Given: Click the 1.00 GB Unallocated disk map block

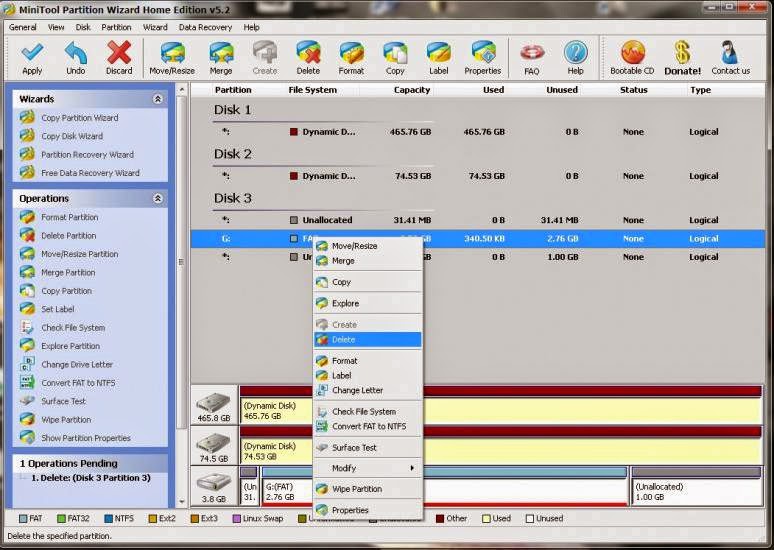Looking at the screenshot, I should coord(697,486).
